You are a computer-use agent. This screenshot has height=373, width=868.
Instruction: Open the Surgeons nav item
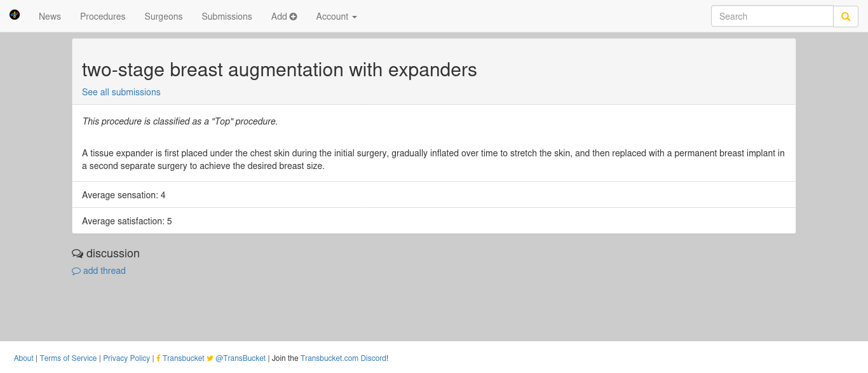[x=163, y=17]
